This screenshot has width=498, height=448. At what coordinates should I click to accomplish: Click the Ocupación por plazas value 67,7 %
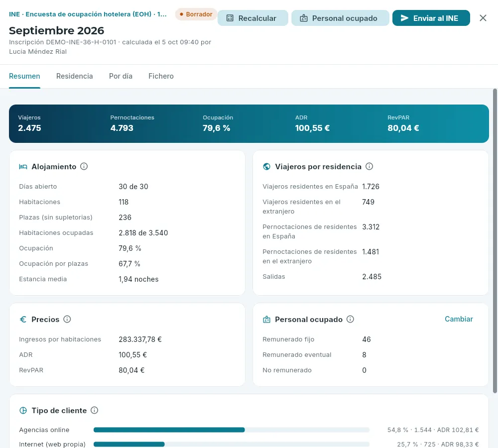pyautogui.click(x=129, y=264)
